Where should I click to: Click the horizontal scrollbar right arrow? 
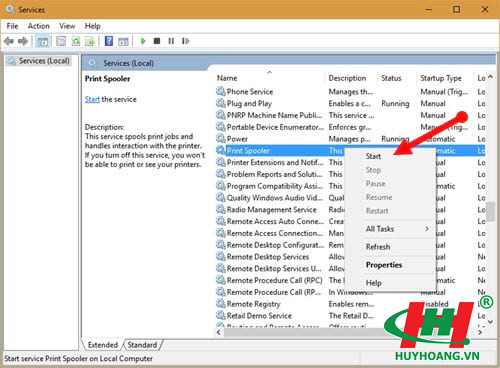480,332
